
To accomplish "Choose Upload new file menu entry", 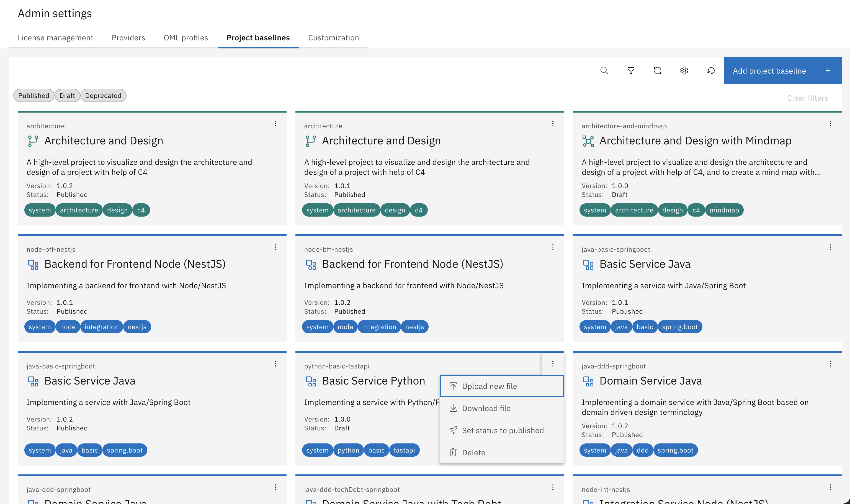I will 502,386.
